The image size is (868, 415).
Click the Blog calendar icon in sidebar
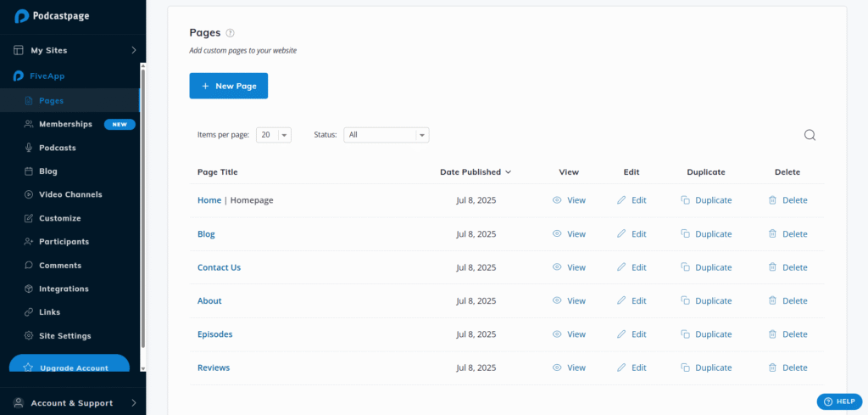pyautogui.click(x=29, y=171)
